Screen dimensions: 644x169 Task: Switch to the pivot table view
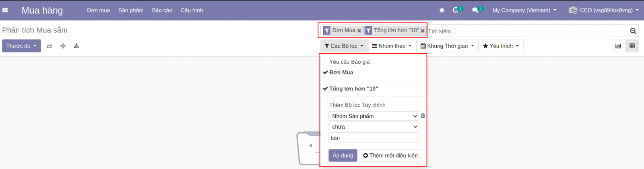point(632,46)
